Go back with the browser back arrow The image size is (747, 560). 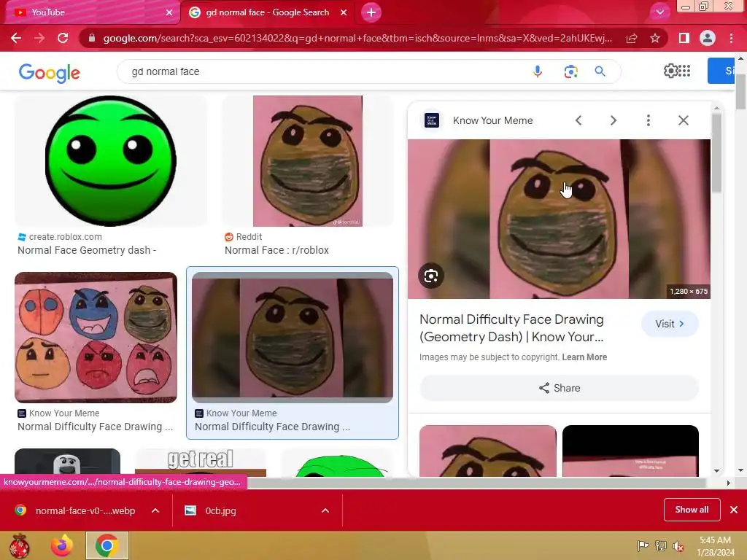click(16, 38)
